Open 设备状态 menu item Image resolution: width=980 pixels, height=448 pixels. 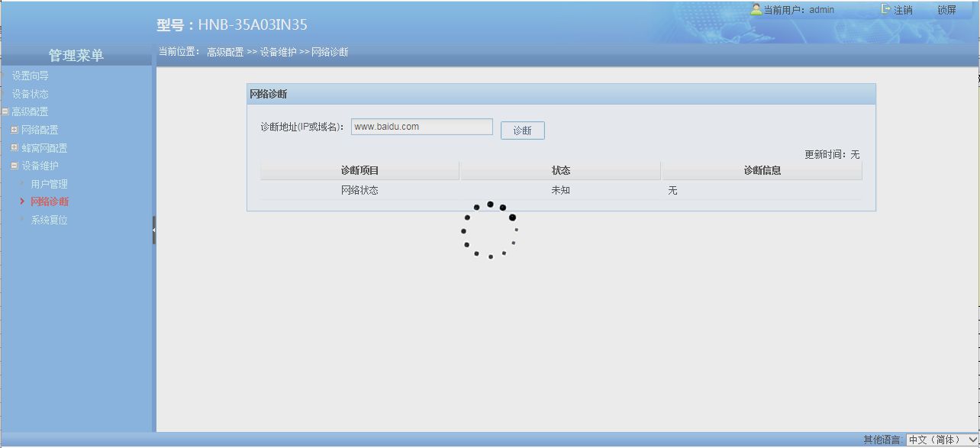[31, 95]
